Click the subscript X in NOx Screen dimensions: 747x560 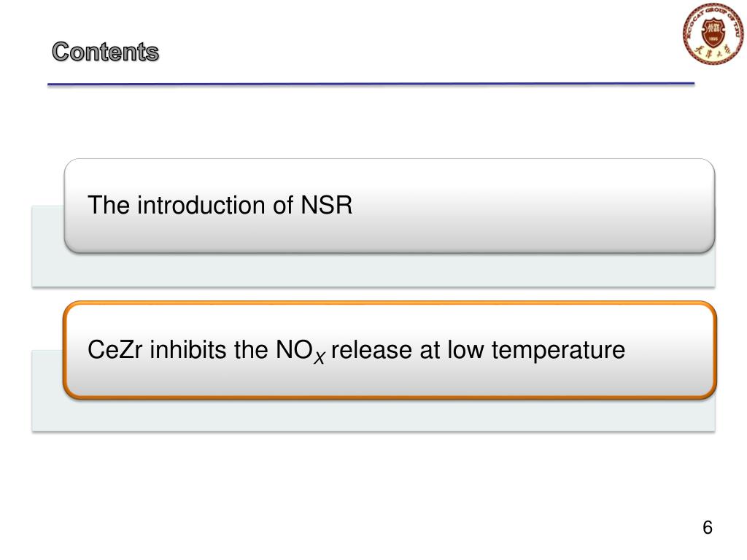coord(320,357)
